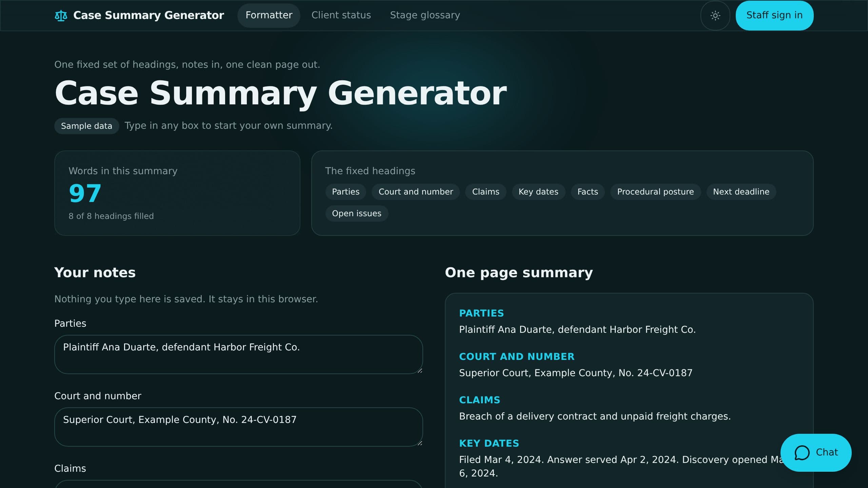
Task: Click the COURT AND NUMBER summary heading
Action: [x=517, y=357]
